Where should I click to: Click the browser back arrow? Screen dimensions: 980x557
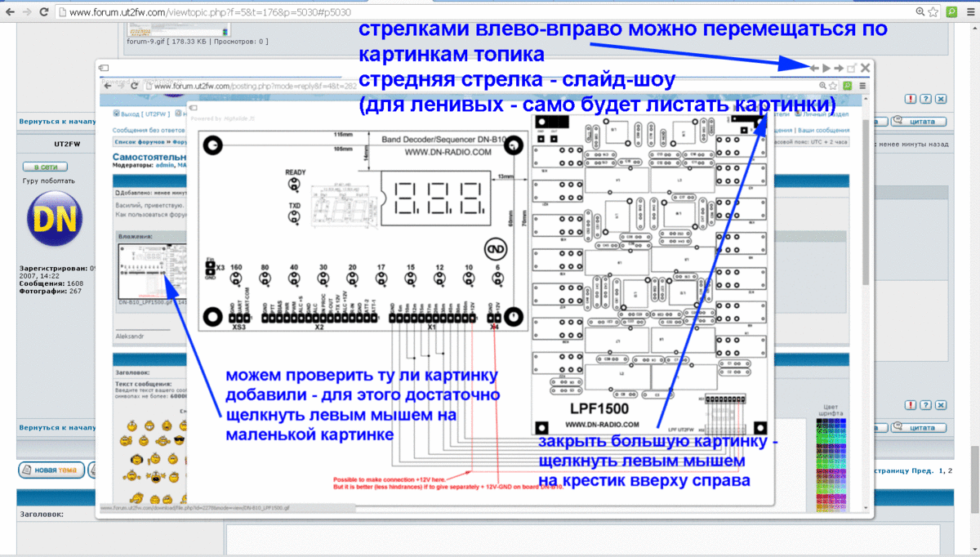click(x=10, y=11)
